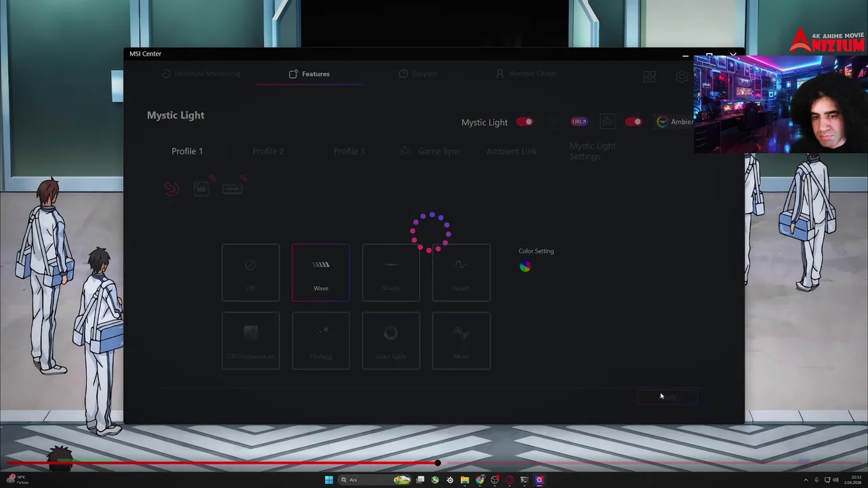The image size is (868, 488).
Task: Switch to Profile 3
Action: point(349,151)
